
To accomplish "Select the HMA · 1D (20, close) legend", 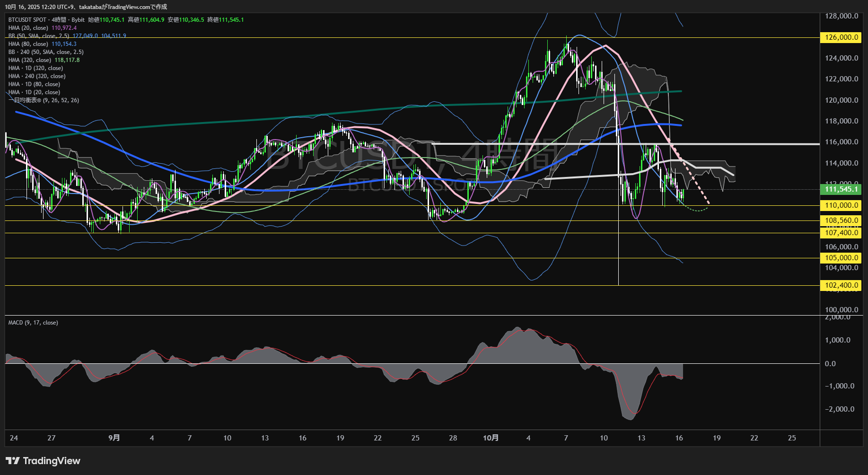I will [x=34, y=92].
